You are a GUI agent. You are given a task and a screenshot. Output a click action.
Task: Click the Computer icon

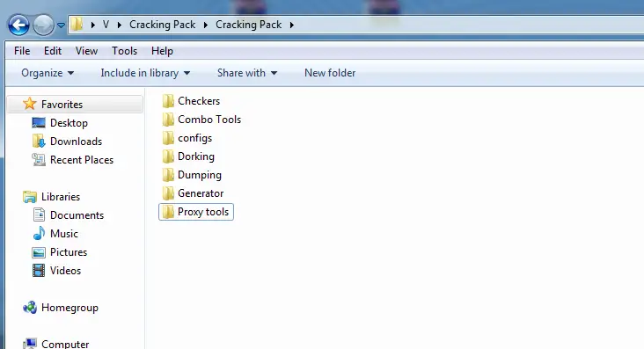30,344
